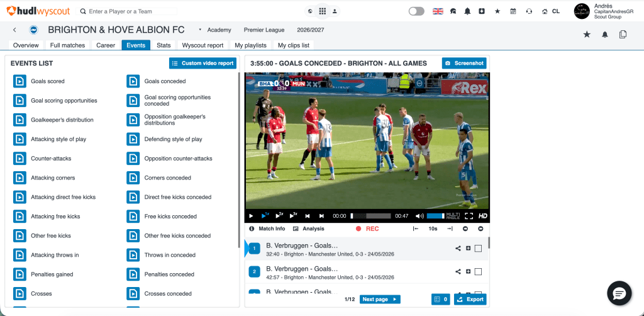Open Analysis tool
Image resolution: width=644 pixels, height=316 pixels.
pos(308,229)
